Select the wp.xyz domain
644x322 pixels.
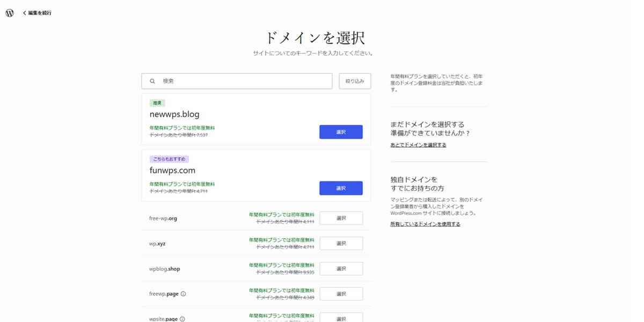pyautogui.click(x=341, y=243)
